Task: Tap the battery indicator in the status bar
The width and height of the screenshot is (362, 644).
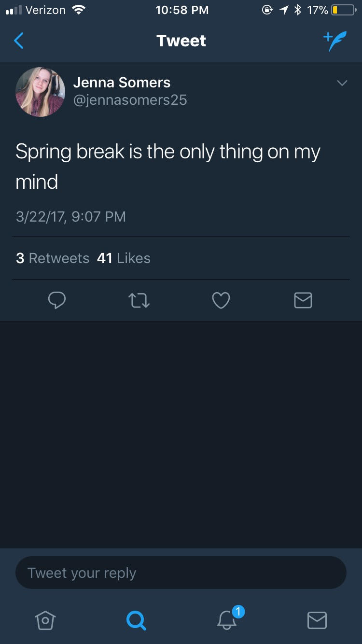Action: pyautogui.click(x=344, y=10)
